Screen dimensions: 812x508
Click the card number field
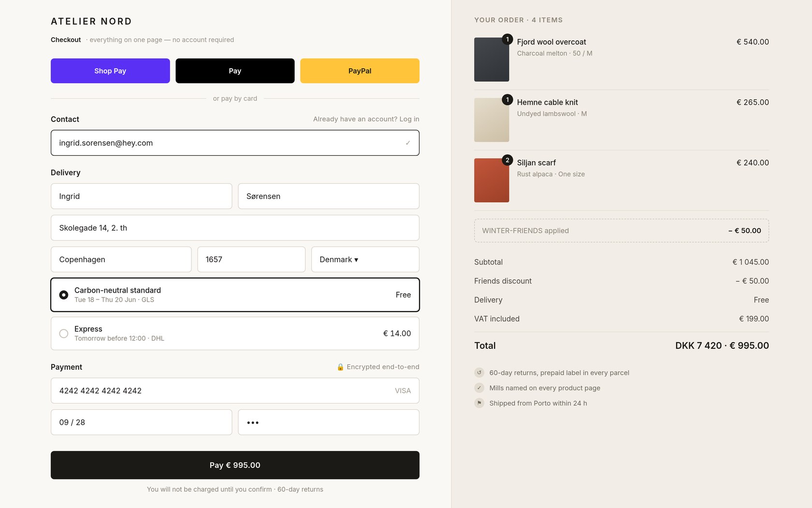(235, 390)
